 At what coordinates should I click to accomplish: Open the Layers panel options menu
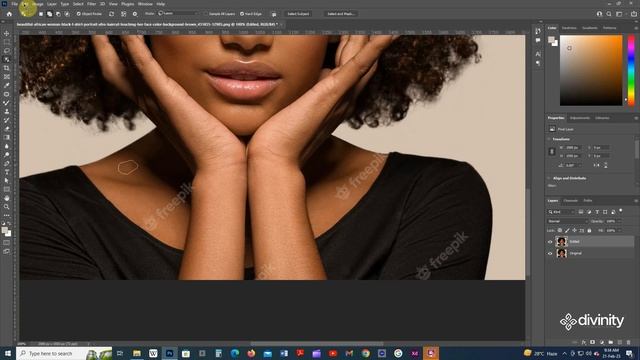636,201
